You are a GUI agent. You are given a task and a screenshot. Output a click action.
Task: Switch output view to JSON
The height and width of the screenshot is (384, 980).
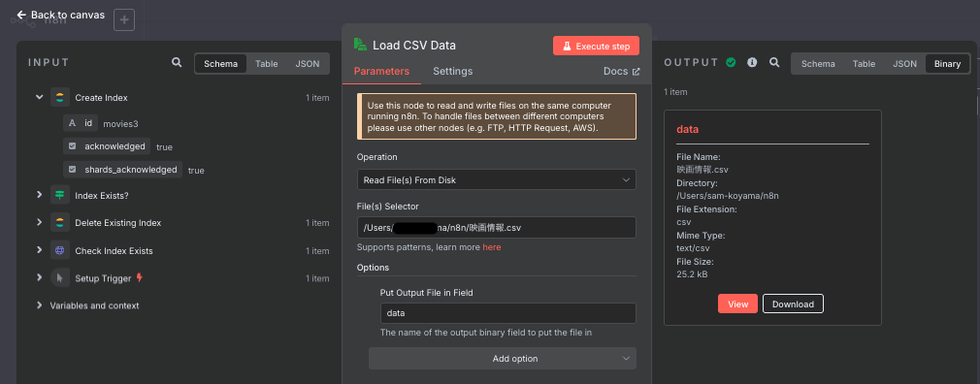[904, 64]
